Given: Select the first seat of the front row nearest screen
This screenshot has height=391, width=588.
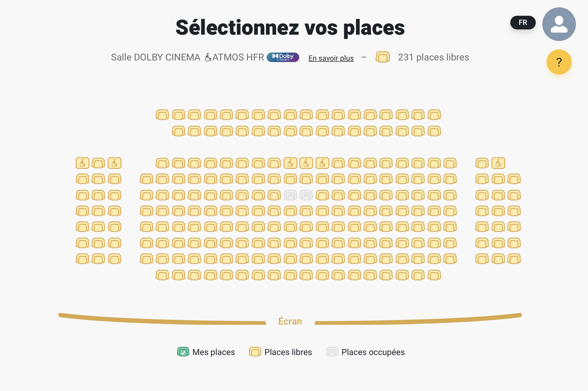Looking at the screenshot, I should tap(162, 275).
